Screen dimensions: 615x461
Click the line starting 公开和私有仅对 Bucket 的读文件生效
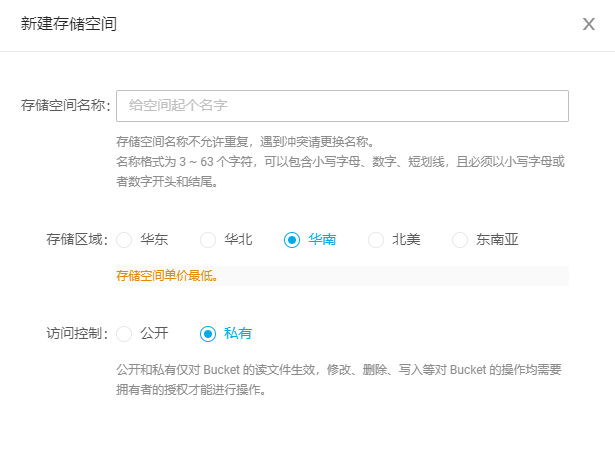339,370
